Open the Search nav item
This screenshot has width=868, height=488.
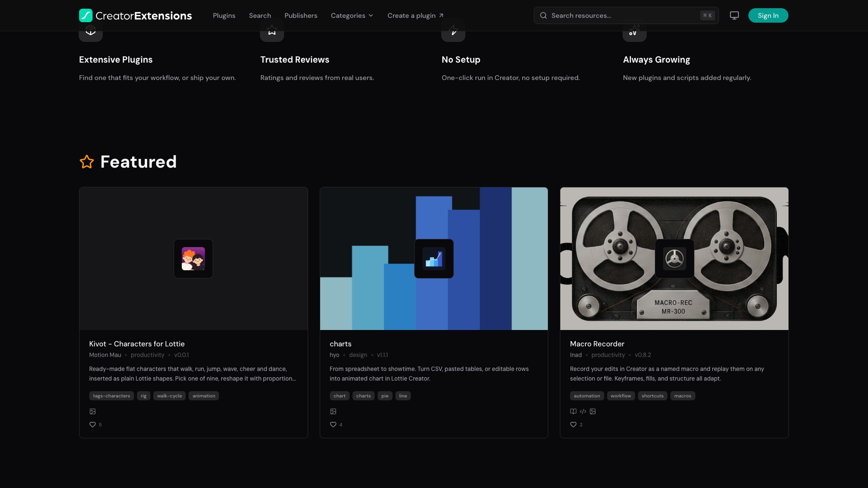coord(260,15)
